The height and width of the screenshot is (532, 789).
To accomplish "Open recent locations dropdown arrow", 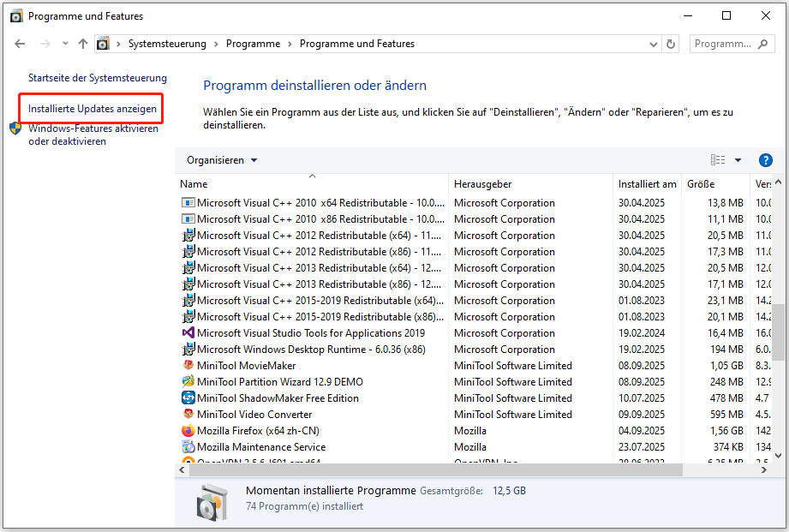I will pos(65,44).
